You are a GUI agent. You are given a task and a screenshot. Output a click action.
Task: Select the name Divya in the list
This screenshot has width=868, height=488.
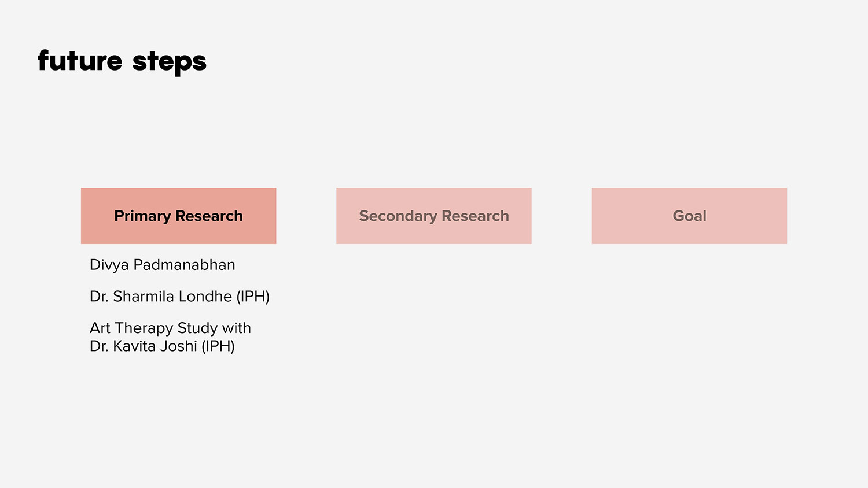pos(109,265)
